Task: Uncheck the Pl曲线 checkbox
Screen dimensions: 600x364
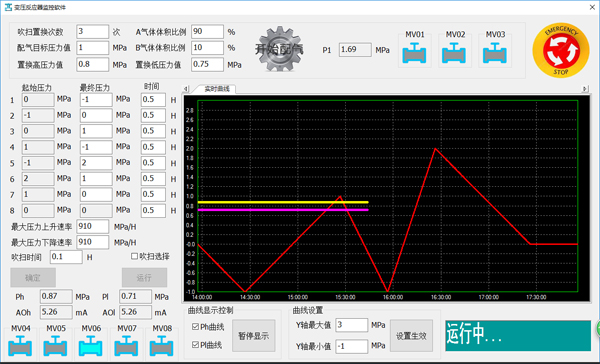Action: 196,345
